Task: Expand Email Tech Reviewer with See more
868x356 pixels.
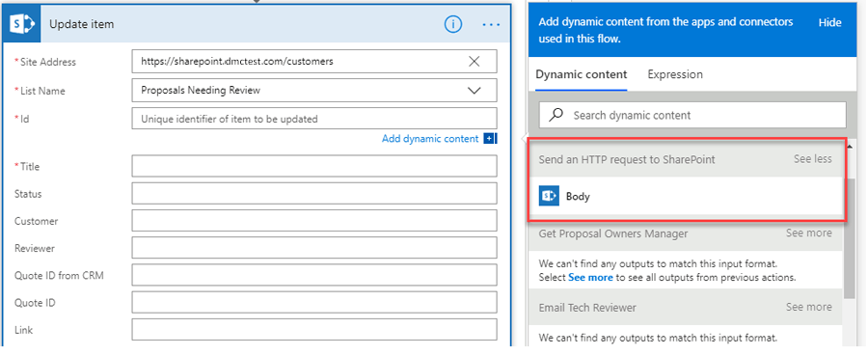Action: [809, 307]
